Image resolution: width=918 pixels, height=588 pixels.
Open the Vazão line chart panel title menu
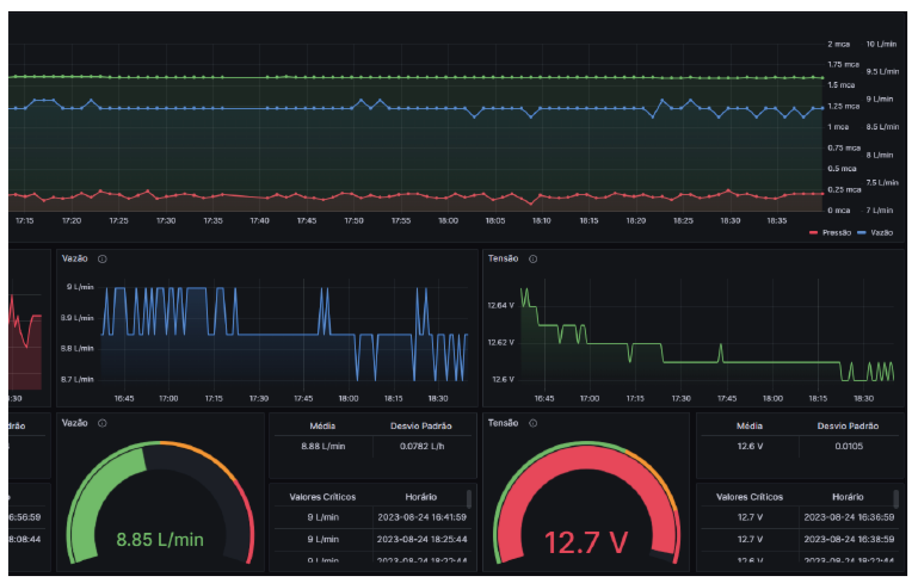pos(75,259)
